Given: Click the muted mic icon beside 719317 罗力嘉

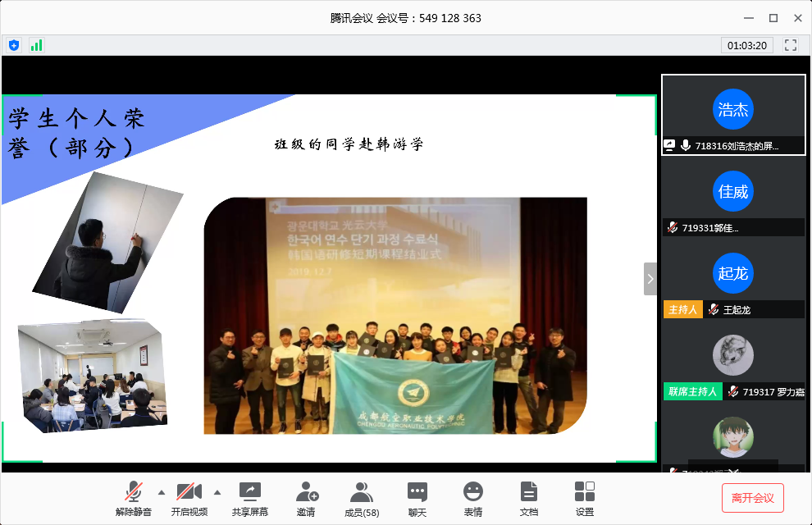Looking at the screenshot, I should point(732,391).
